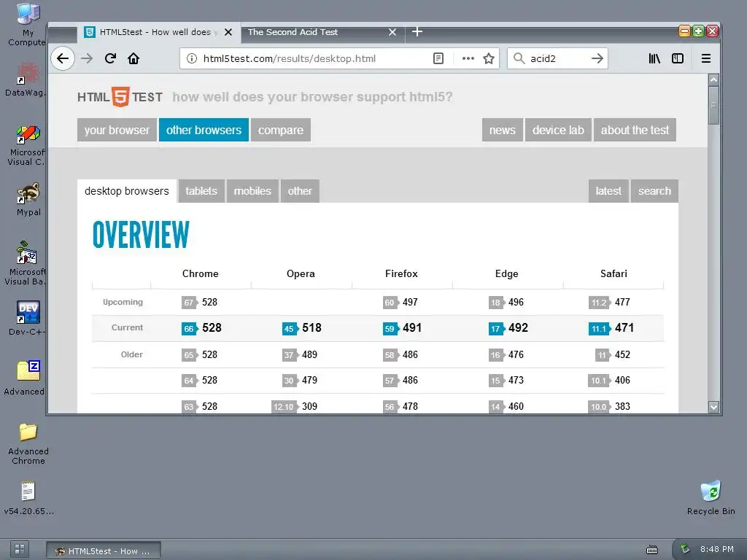Select the 'desktop browsers' tab
Screen dimensions: 747x560
[127, 191]
